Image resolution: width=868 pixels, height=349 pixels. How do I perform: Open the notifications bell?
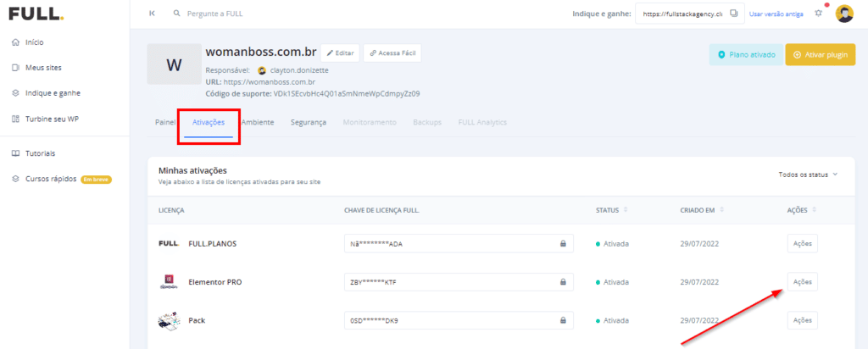point(819,14)
